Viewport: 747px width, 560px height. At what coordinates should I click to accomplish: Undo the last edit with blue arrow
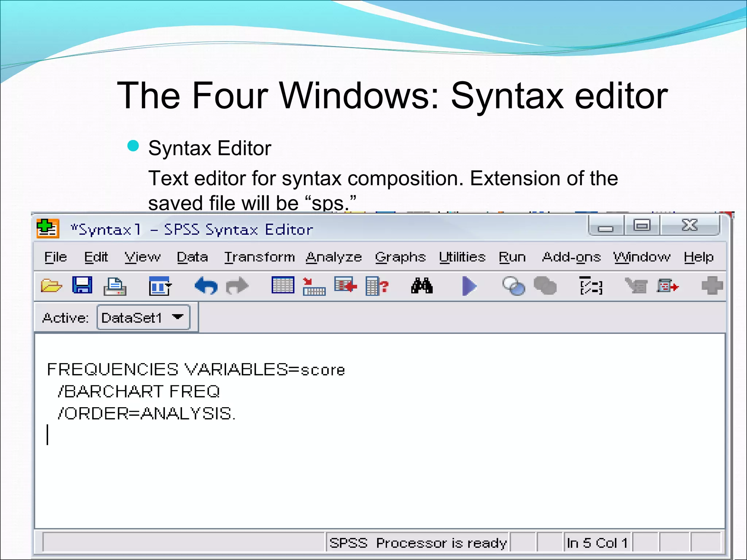tap(206, 285)
